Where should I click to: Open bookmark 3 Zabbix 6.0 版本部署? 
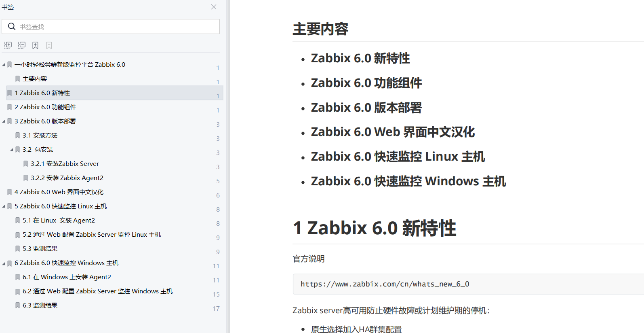tap(45, 121)
